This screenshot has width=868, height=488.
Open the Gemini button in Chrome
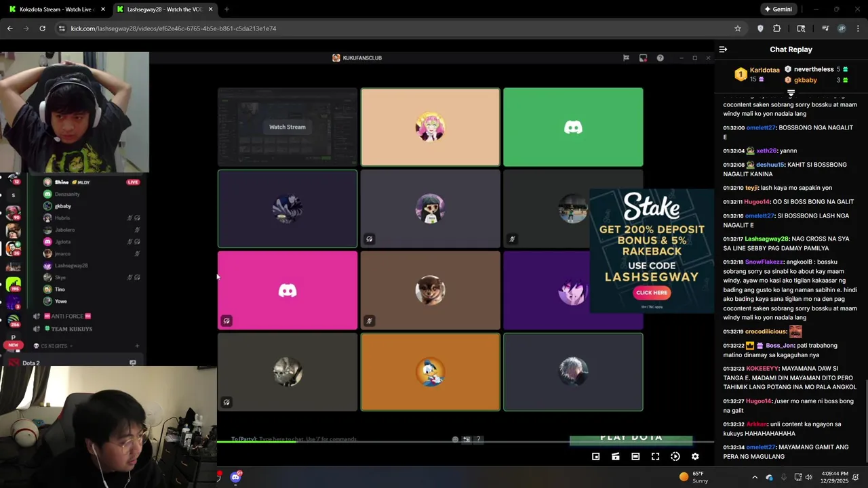pos(778,9)
